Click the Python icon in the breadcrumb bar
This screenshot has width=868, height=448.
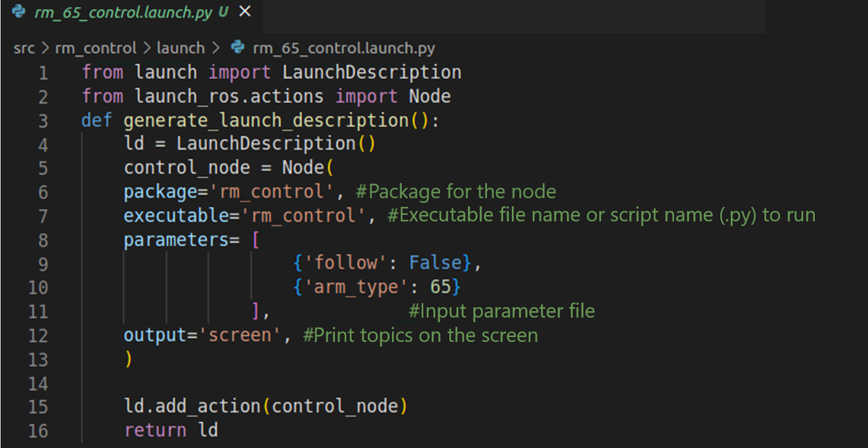coord(237,48)
